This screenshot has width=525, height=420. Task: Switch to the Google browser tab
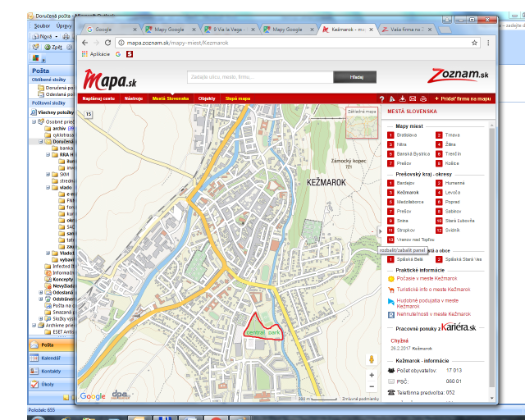[112, 30]
